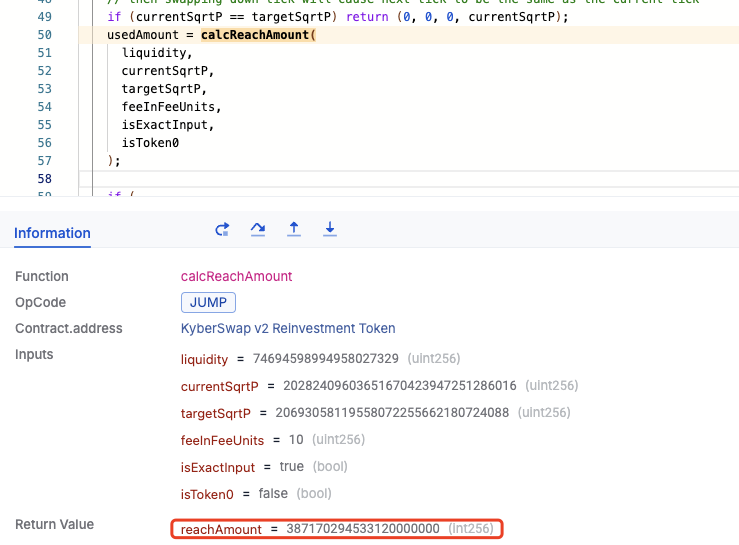Click line number 58 in gutter
Screen dimensions: 739x545
point(44,179)
